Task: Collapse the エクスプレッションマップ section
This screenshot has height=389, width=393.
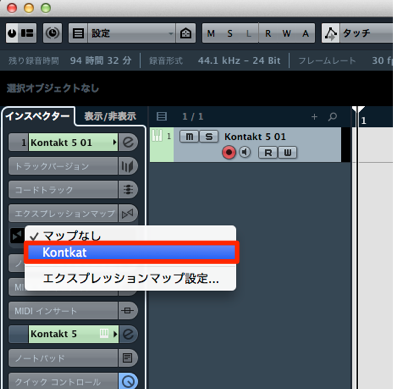Action: click(x=63, y=213)
